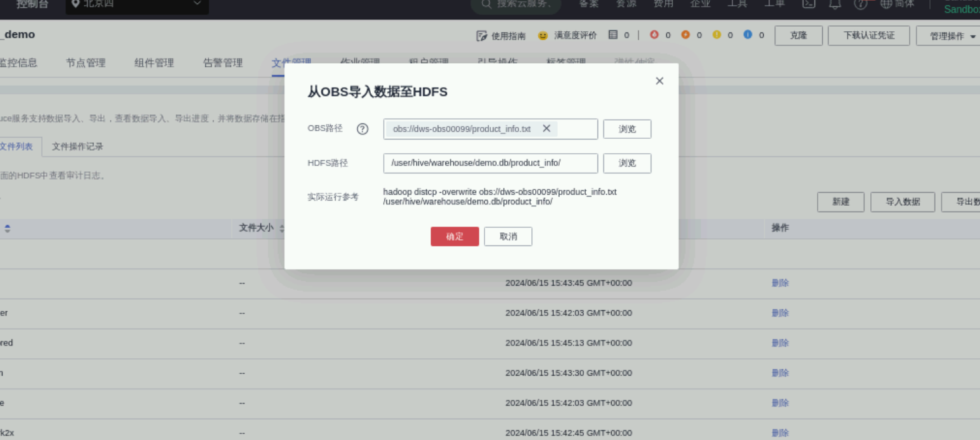Sort by the name column arrows
The height and width of the screenshot is (440, 980).
(x=8, y=228)
